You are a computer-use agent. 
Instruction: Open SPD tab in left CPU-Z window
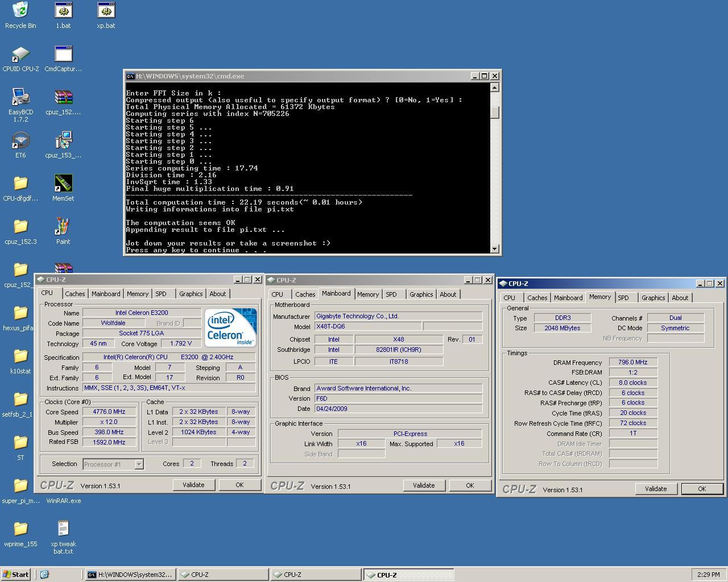click(x=161, y=294)
